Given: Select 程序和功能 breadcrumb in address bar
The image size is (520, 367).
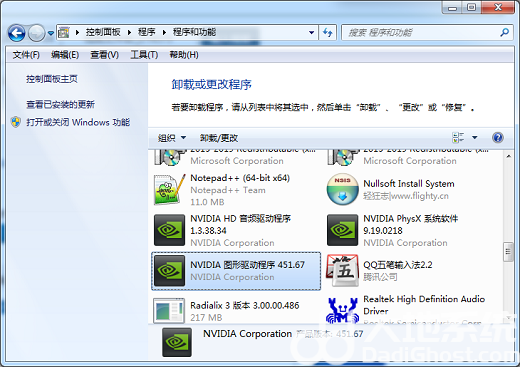Looking at the screenshot, I should click(x=194, y=32).
